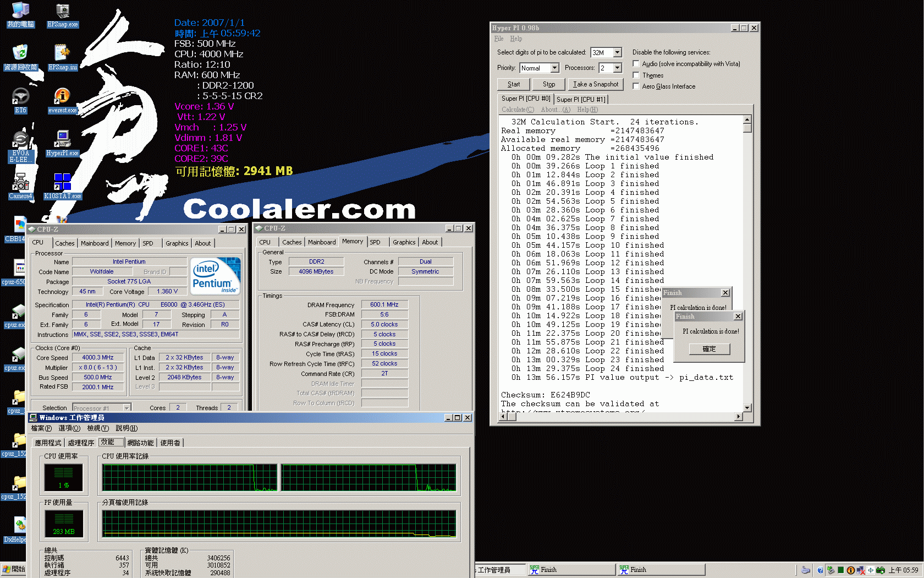Open the Graphics tab in left CPU-Z

[177, 243]
